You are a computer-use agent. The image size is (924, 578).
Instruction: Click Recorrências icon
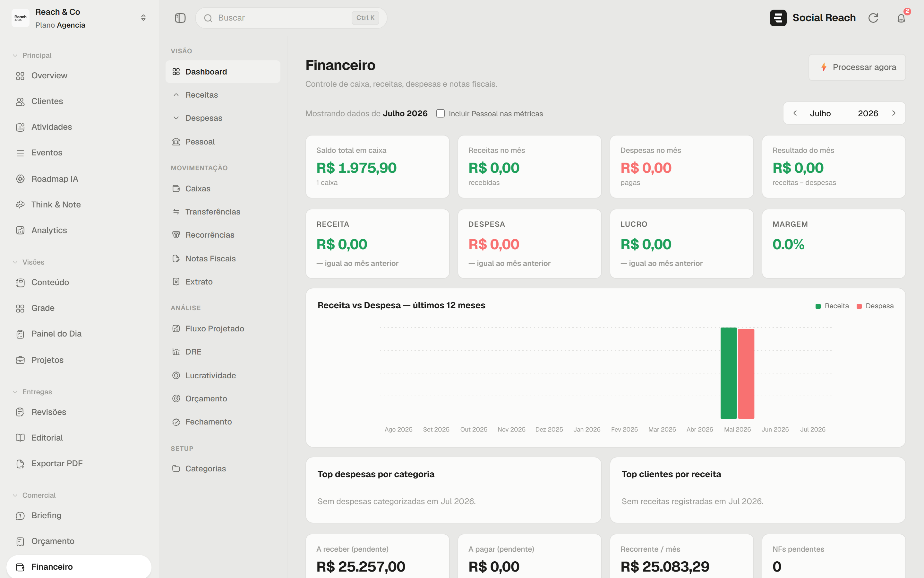click(176, 235)
